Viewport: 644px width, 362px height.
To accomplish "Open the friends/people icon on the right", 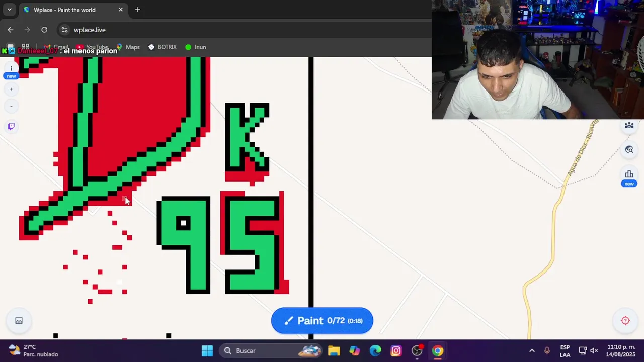I will click(x=629, y=125).
